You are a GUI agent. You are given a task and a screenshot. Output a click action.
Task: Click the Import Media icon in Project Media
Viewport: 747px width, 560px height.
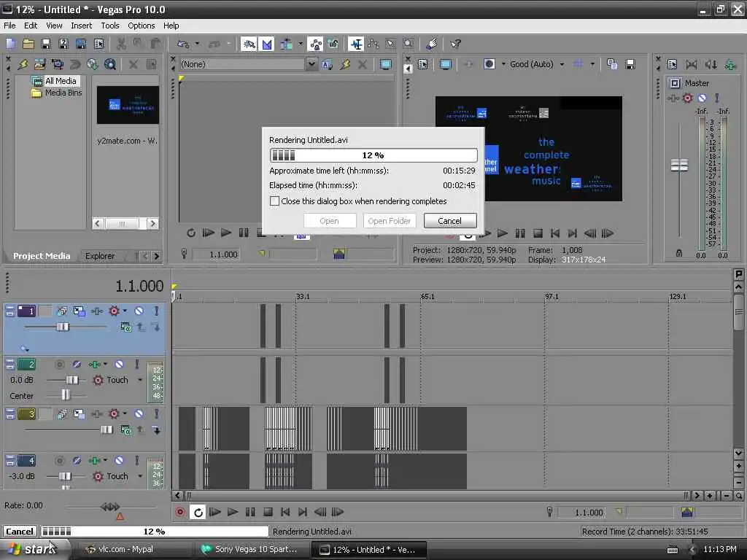pos(40,64)
